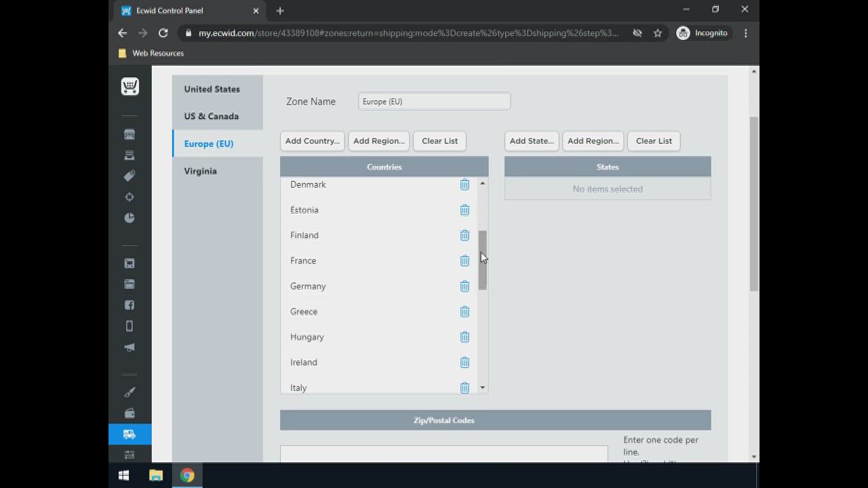
Task: Delete Germany from the zone
Action: (x=465, y=286)
